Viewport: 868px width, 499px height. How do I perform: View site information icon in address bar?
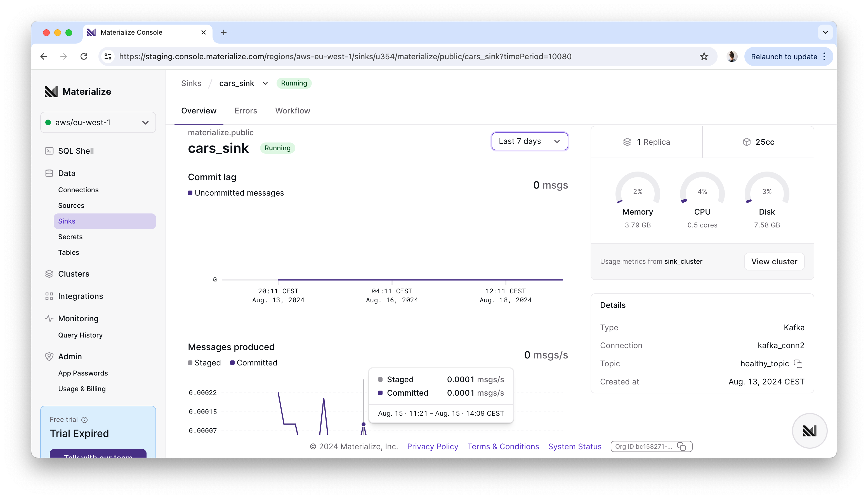pyautogui.click(x=108, y=56)
